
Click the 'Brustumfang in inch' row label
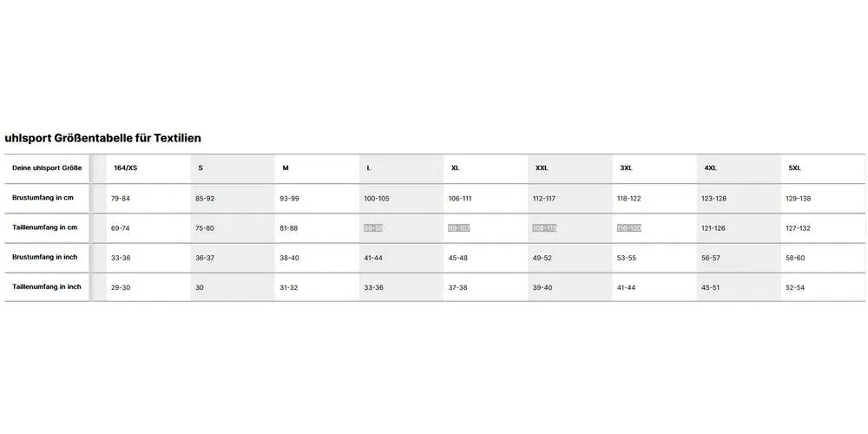[x=45, y=257]
